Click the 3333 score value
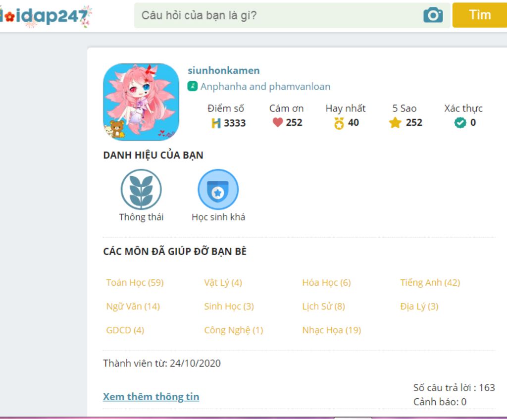Image resolution: width=507 pixels, height=420 pixels. coord(235,123)
